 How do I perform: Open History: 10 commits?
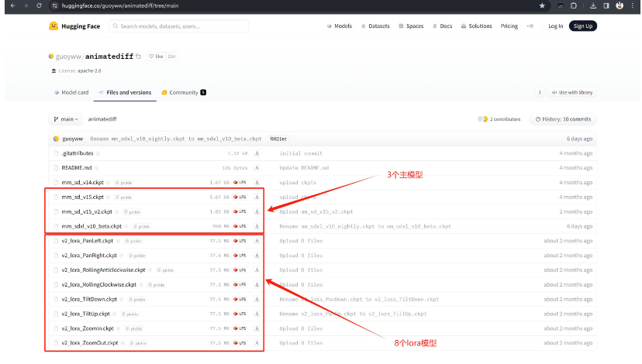pyautogui.click(x=562, y=119)
